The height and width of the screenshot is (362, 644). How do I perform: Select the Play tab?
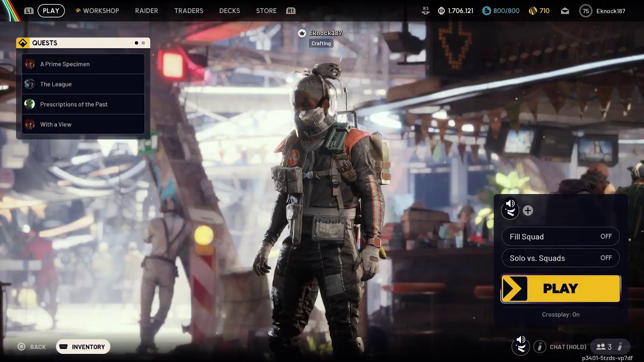tap(51, 11)
